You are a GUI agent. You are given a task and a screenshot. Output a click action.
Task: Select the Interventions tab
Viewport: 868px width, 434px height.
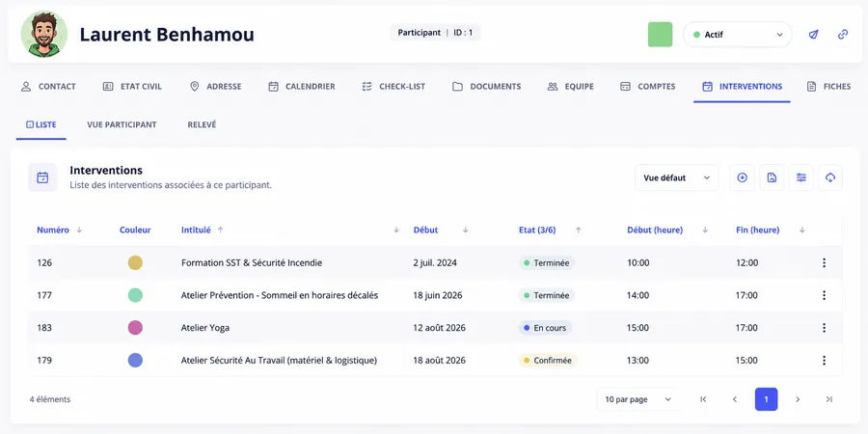coord(742,87)
